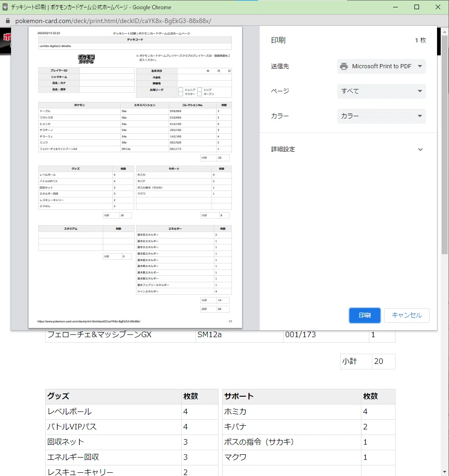449x476 pixels.
Task: Click the キバナ supporter row
Action: [x=308, y=427]
